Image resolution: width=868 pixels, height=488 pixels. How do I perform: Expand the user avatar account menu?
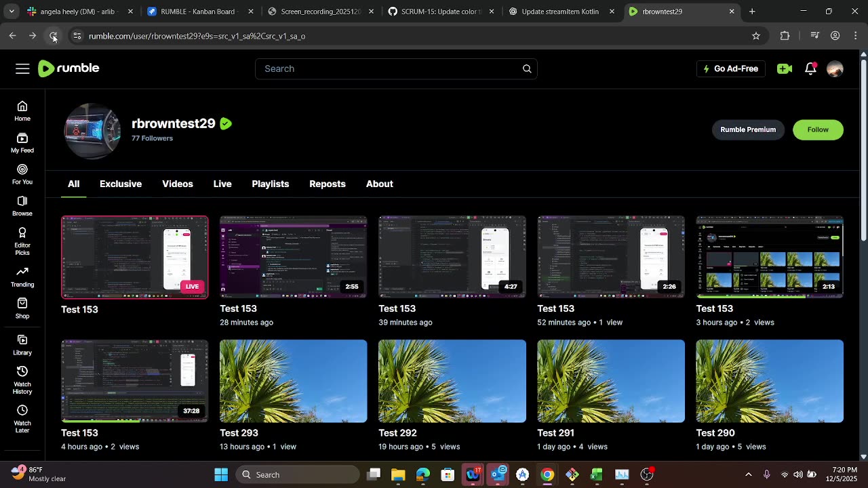[x=835, y=68]
